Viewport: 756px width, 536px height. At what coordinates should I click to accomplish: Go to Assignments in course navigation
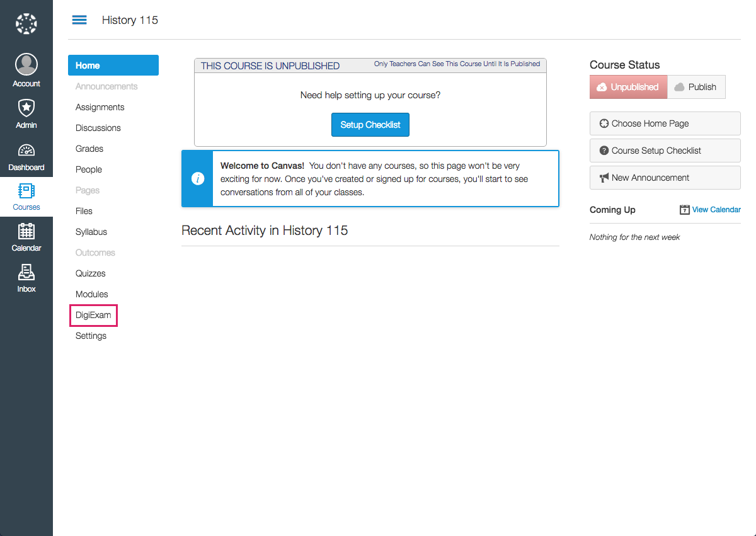(100, 107)
